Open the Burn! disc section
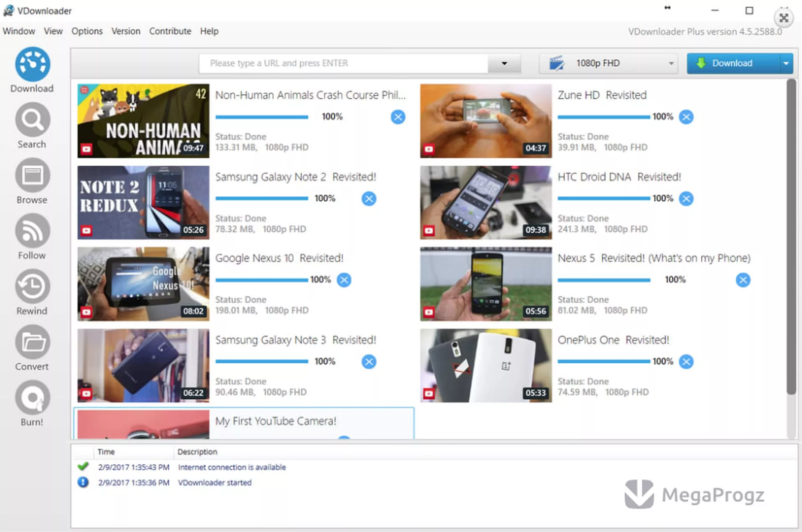This screenshot has width=802, height=532. coord(32,403)
